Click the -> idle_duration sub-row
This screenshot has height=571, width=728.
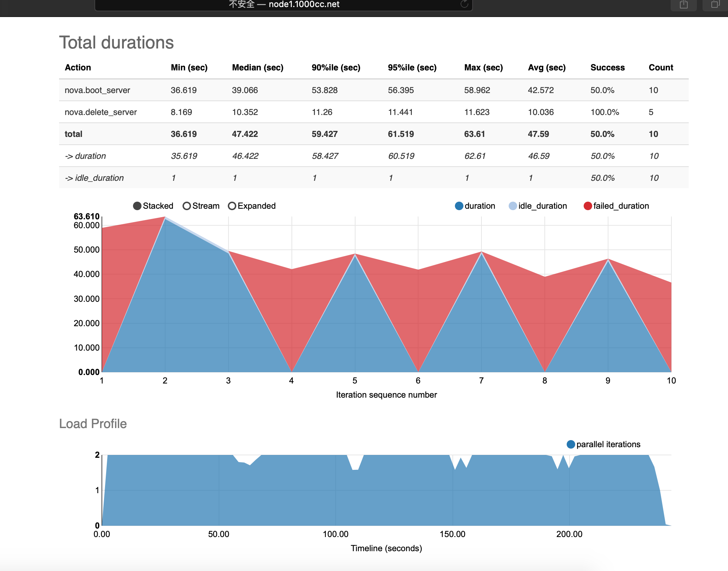click(x=94, y=178)
